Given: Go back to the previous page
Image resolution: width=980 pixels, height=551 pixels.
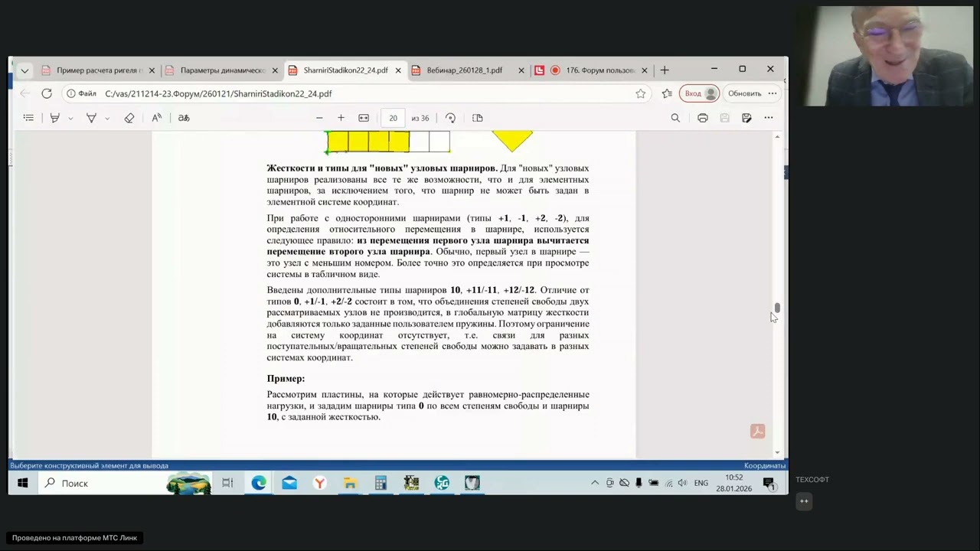Looking at the screenshot, I should [x=24, y=93].
